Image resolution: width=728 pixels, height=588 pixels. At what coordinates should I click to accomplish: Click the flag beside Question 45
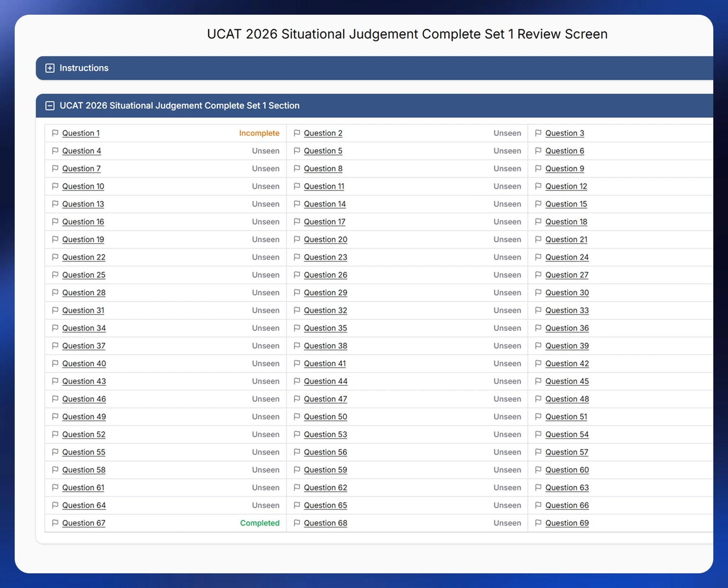(538, 381)
